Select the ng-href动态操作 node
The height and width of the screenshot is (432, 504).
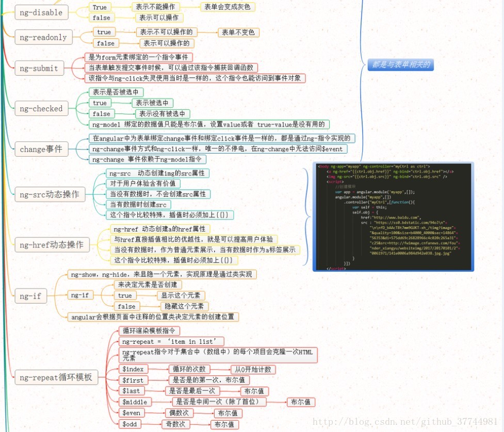[52, 245]
